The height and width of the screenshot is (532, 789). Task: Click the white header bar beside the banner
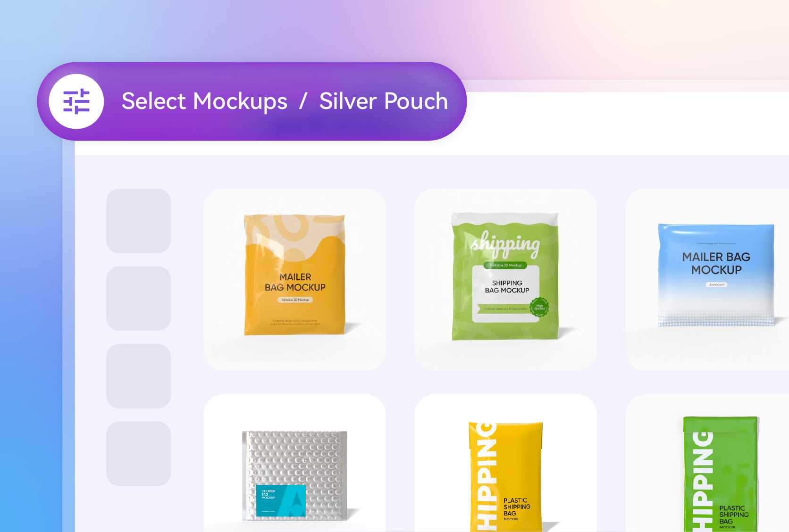point(628,124)
